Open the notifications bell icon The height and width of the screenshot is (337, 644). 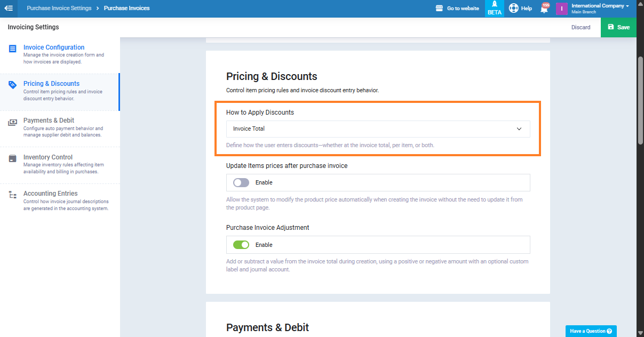point(544,9)
